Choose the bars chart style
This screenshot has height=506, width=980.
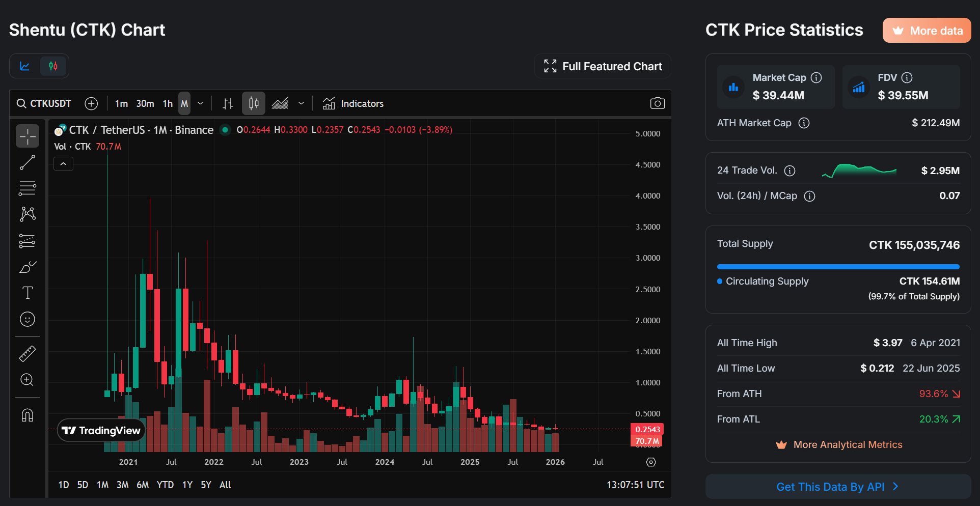(228, 103)
